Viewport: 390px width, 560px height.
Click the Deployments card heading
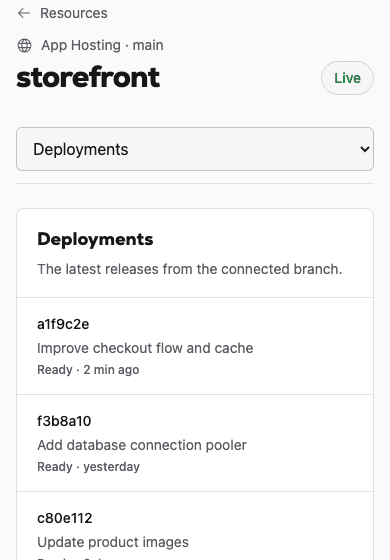tap(95, 239)
